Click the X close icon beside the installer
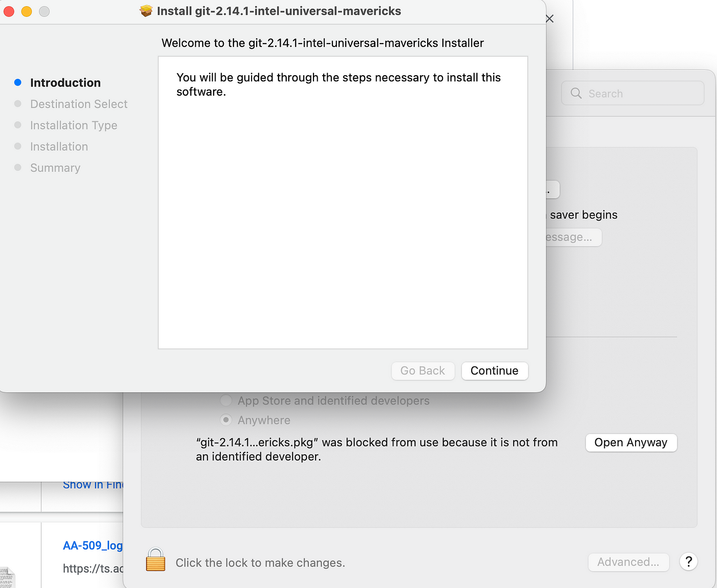717x588 pixels. click(x=550, y=19)
